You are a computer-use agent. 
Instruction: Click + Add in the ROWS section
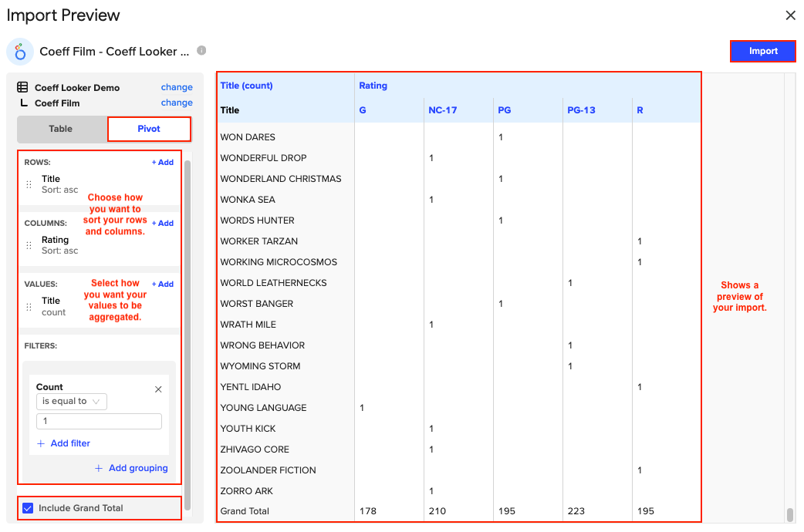[x=162, y=162]
